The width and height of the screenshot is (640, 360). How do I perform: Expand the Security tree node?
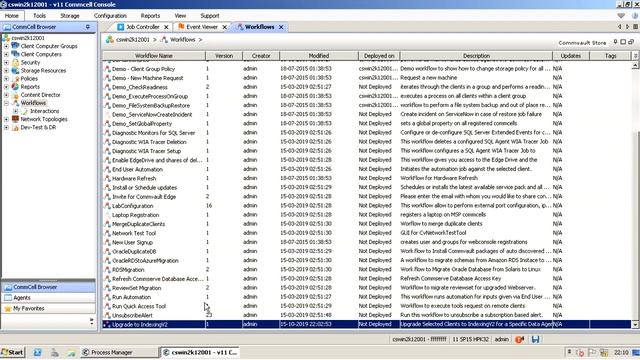(6, 62)
